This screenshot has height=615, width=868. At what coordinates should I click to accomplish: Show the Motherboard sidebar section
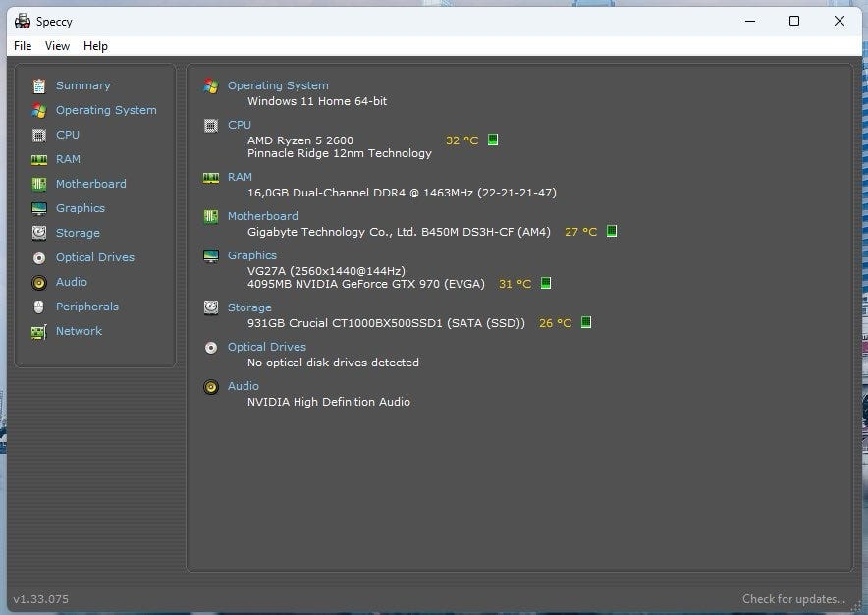click(x=90, y=184)
